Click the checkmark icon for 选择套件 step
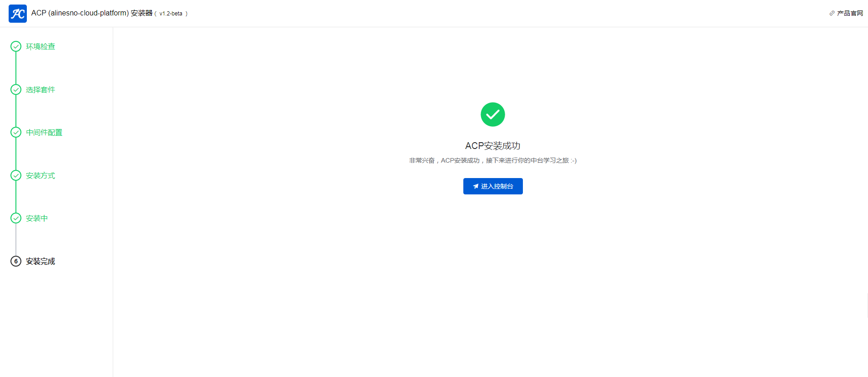Screen dimensions: 868x377 [16, 89]
